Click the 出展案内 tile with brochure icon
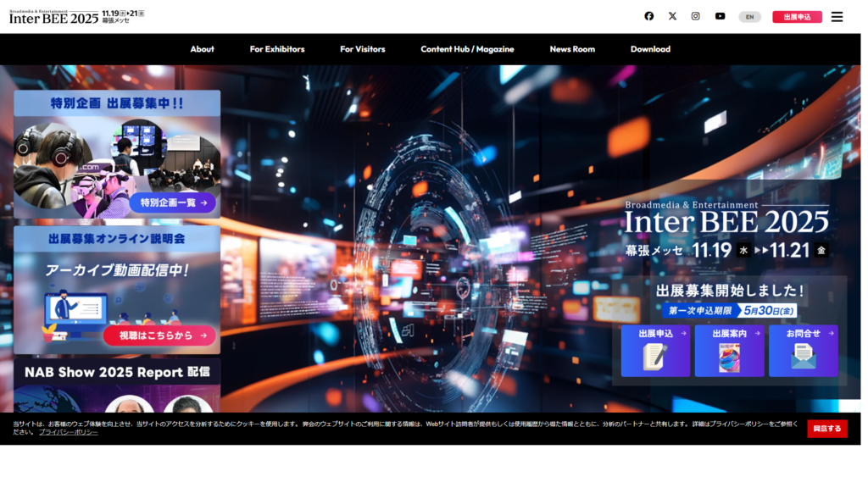Viewport: 868px width, 488px height. (x=729, y=351)
